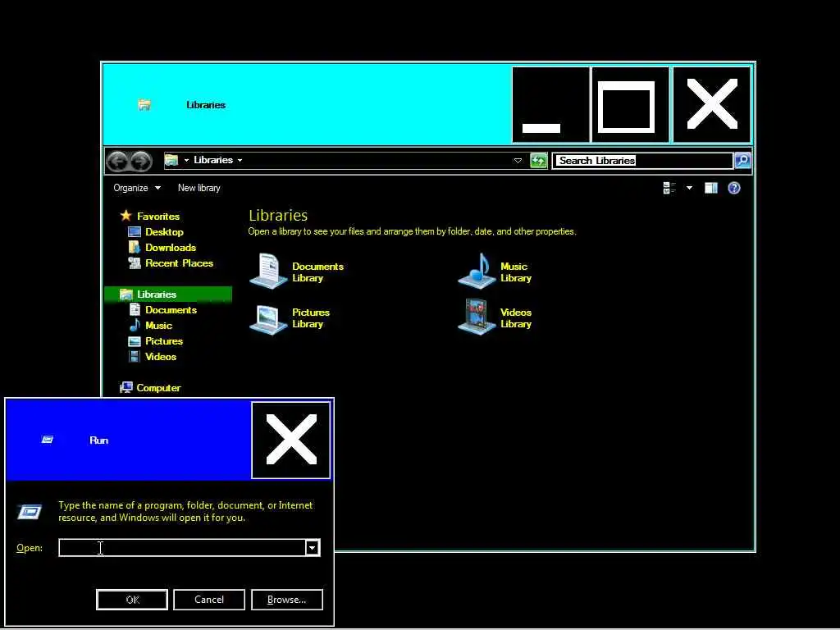
Task: Select Pictures under Libraries in sidebar
Action: point(164,341)
